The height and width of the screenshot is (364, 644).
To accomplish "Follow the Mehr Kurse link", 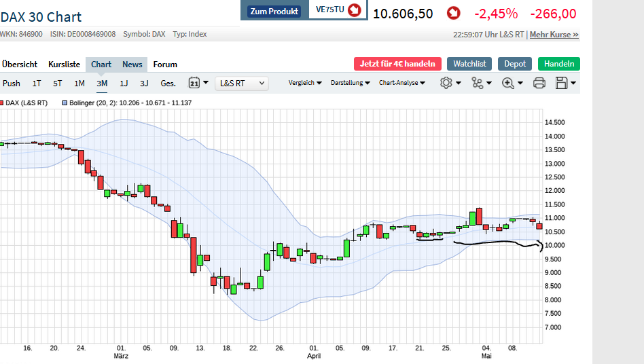I will (x=554, y=34).
